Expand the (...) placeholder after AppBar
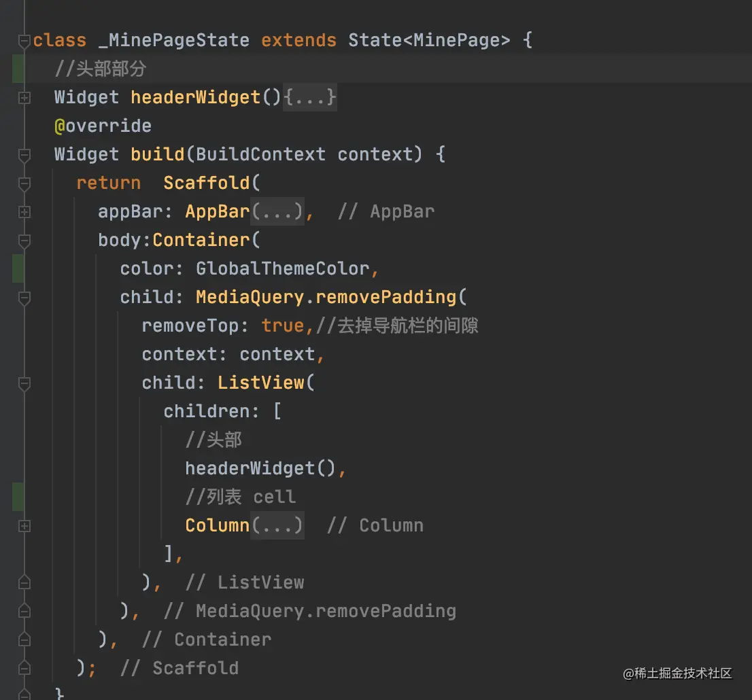752x700 pixels. [x=277, y=211]
